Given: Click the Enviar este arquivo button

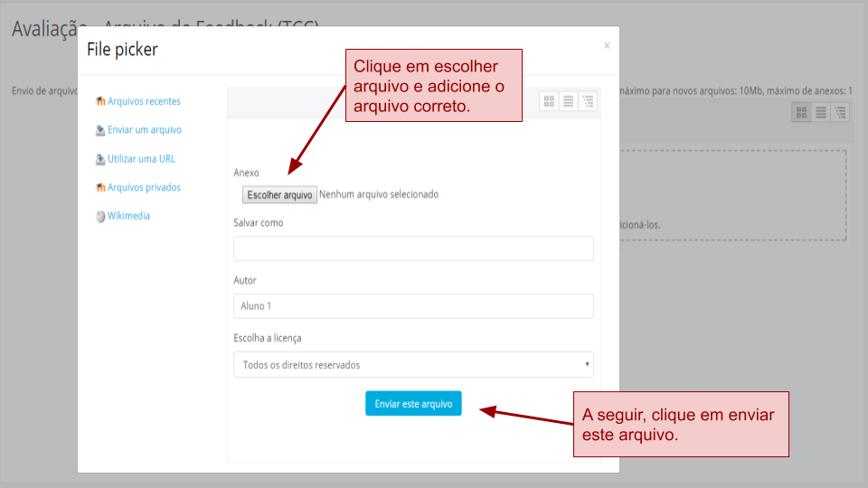Looking at the screenshot, I should pyautogui.click(x=413, y=404).
